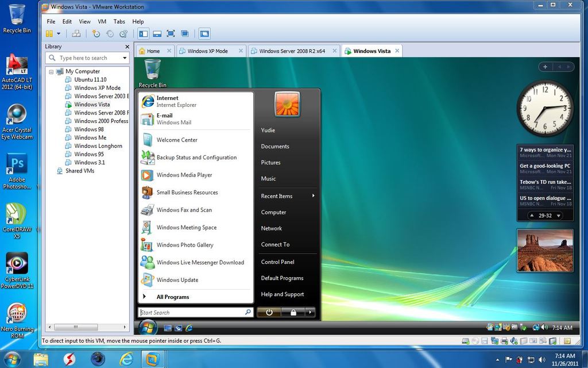The height and width of the screenshot is (368, 588).
Task: Advance feed headlines with the down arrow
Action: (558, 216)
